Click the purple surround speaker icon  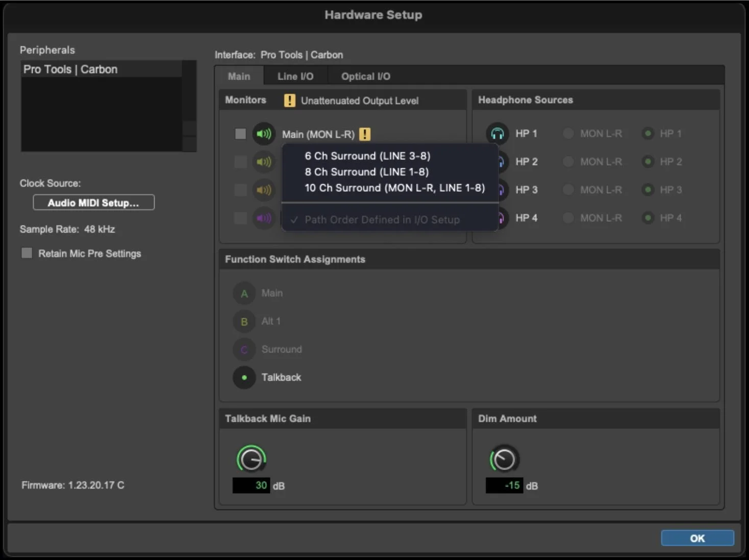(264, 218)
